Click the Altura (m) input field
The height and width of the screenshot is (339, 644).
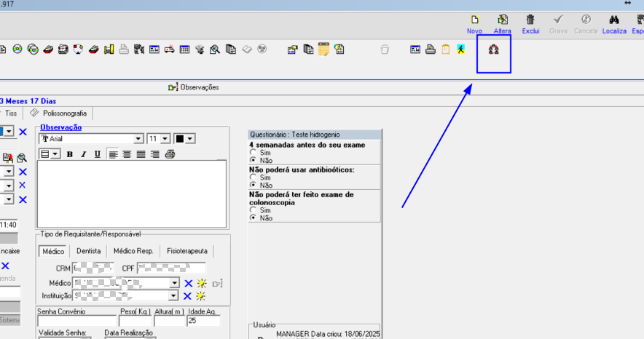tap(170, 321)
